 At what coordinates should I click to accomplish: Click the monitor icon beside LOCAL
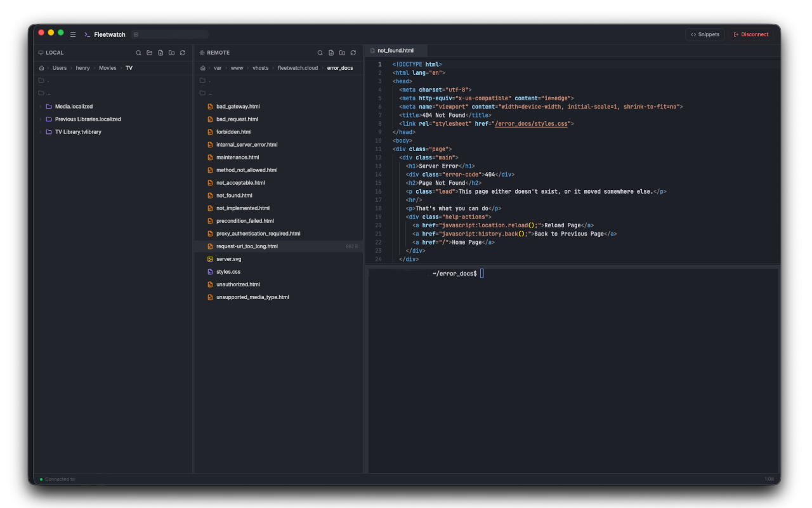[x=41, y=53]
